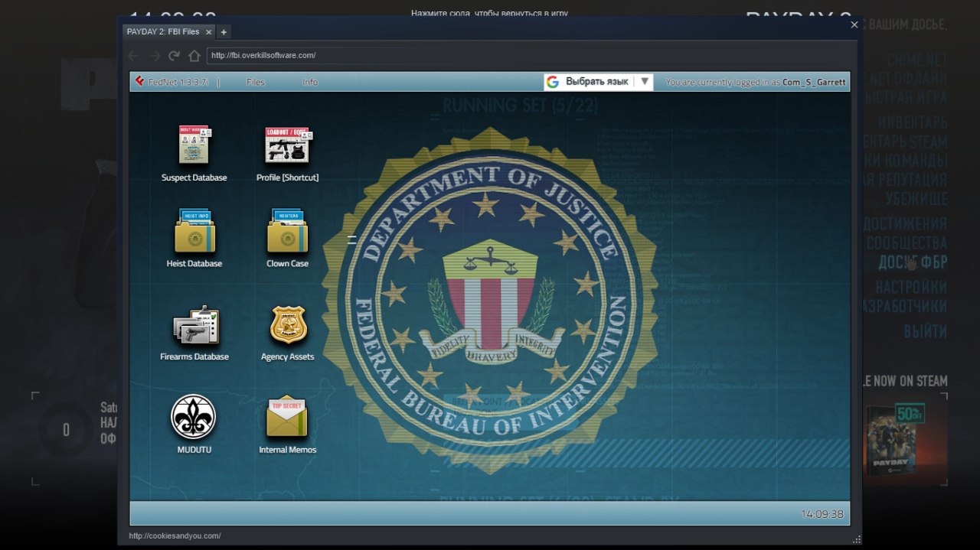The image size is (980, 550).
Task: Open the Profile [Shortcut] icon
Action: click(288, 145)
